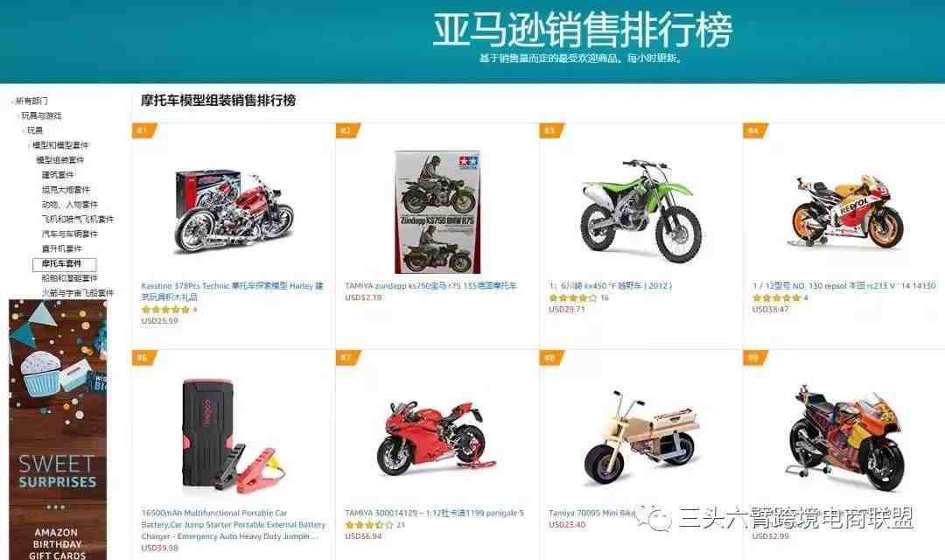Select 摩托车套件 in the sidebar

click(x=64, y=264)
